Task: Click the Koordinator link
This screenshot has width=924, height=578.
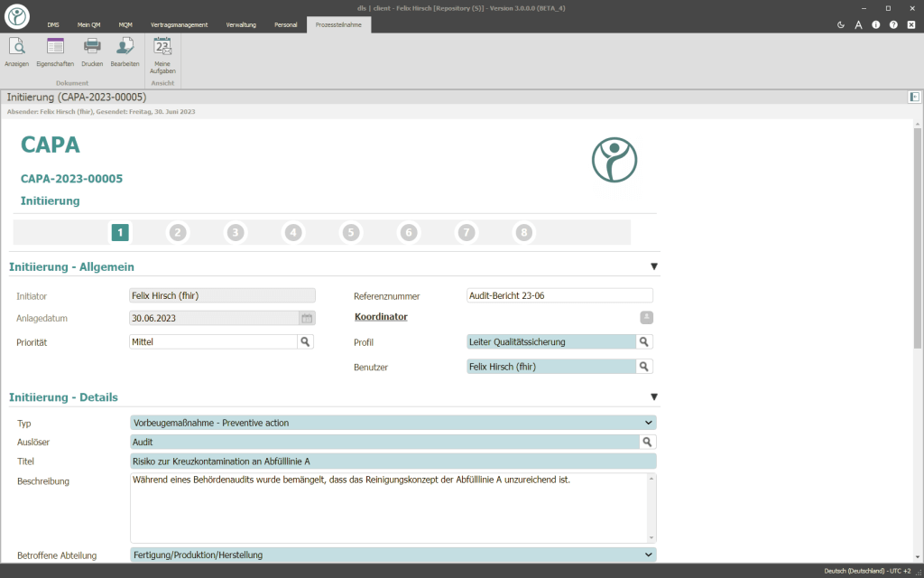Action: 381,317
